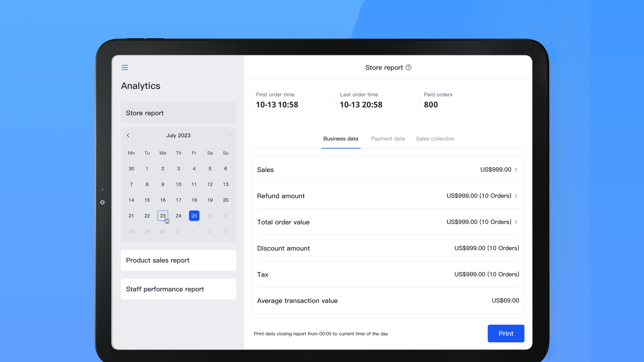Viewport: 644px width, 362px height.
Task: Select Store report in sidebar
Action: 178,113
